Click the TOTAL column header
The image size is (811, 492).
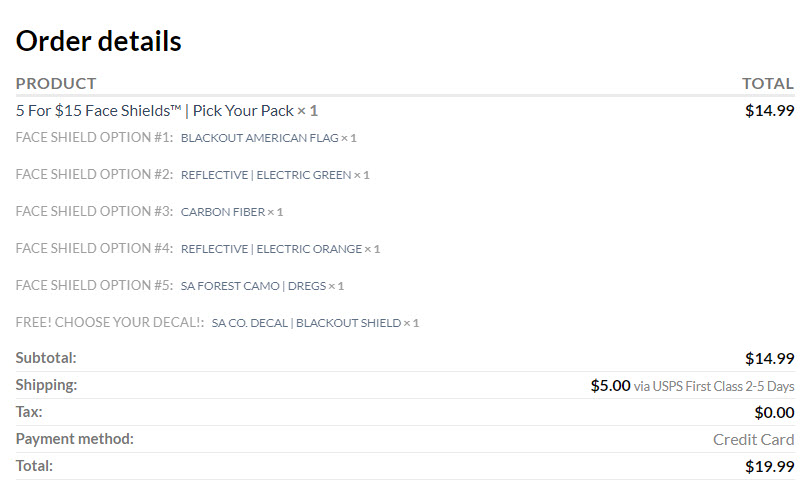click(x=767, y=83)
